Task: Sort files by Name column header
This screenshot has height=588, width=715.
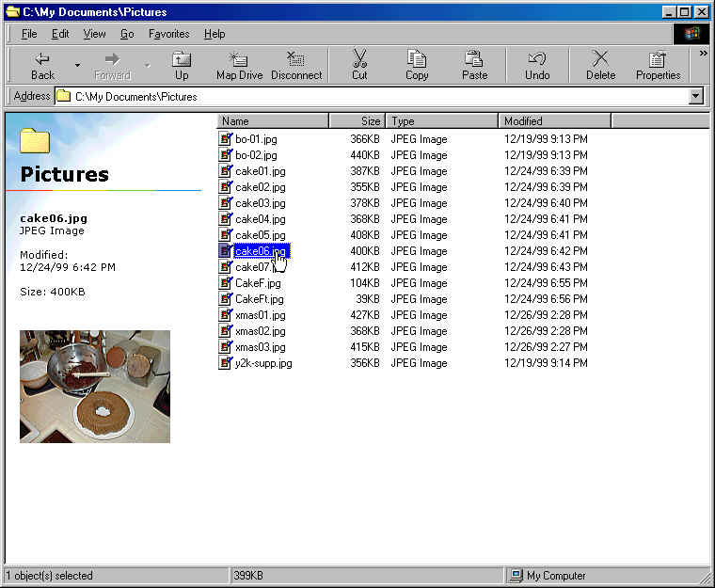Action: [x=273, y=120]
